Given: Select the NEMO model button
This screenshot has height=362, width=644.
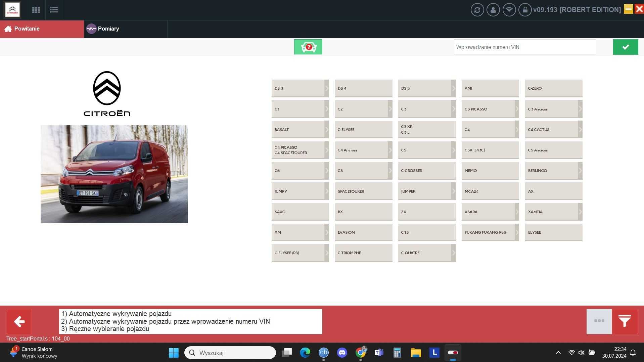Looking at the screenshot, I should click(490, 171).
